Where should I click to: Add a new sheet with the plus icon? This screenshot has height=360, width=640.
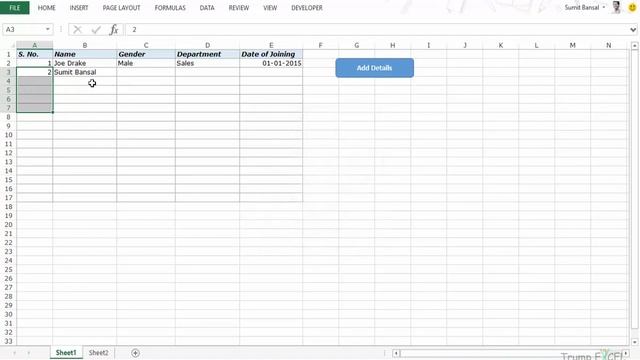pyautogui.click(x=135, y=353)
